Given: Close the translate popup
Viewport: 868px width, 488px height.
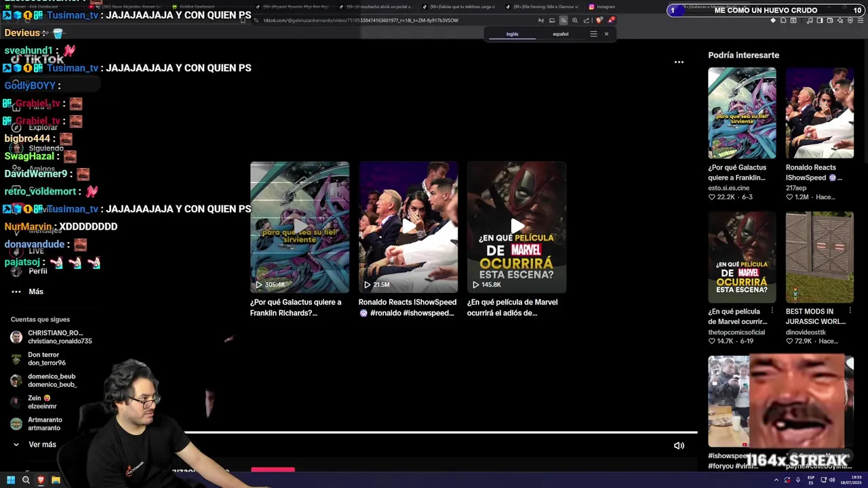Looking at the screenshot, I should (x=606, y=34).
